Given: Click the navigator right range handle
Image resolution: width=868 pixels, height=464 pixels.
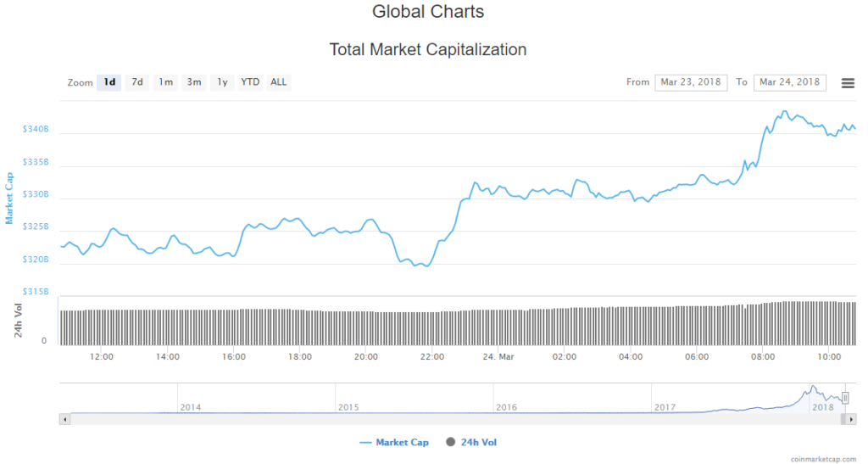Looking at the screenshot, I should tap(845, 398).
